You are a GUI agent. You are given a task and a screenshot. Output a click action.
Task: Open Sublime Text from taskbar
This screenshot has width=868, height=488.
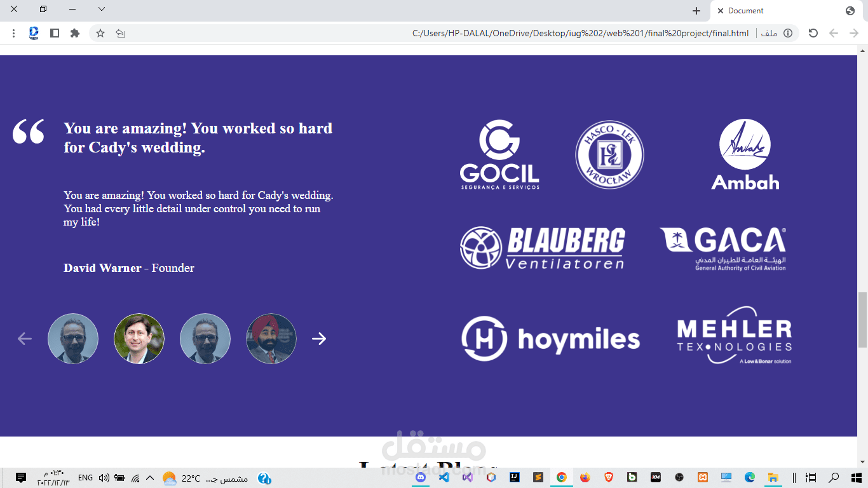point(538,477)
